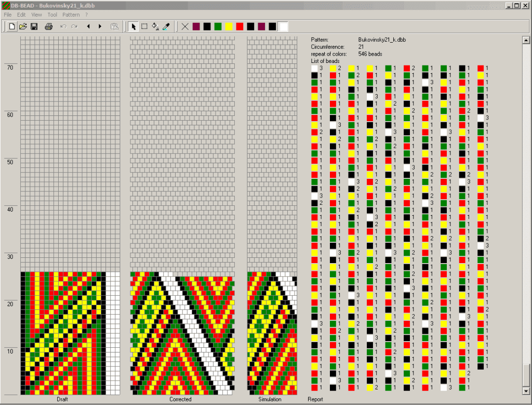Image resolution: width=532 pixels, height=405 pixels.
Task: Select the black swatch next to maroon
Action: coord(207,27)
